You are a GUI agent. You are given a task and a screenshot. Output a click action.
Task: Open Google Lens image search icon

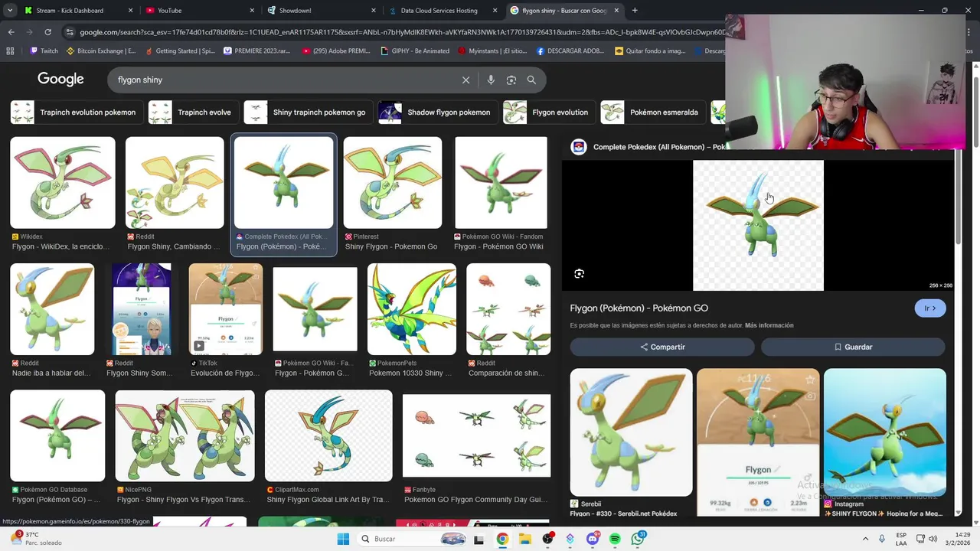point(511,80)
